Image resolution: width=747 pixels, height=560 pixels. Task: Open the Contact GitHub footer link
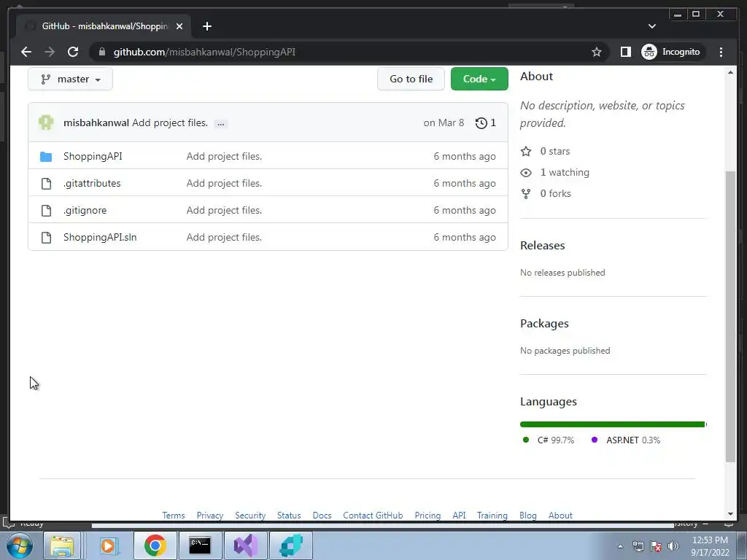(x=373, y=516)
